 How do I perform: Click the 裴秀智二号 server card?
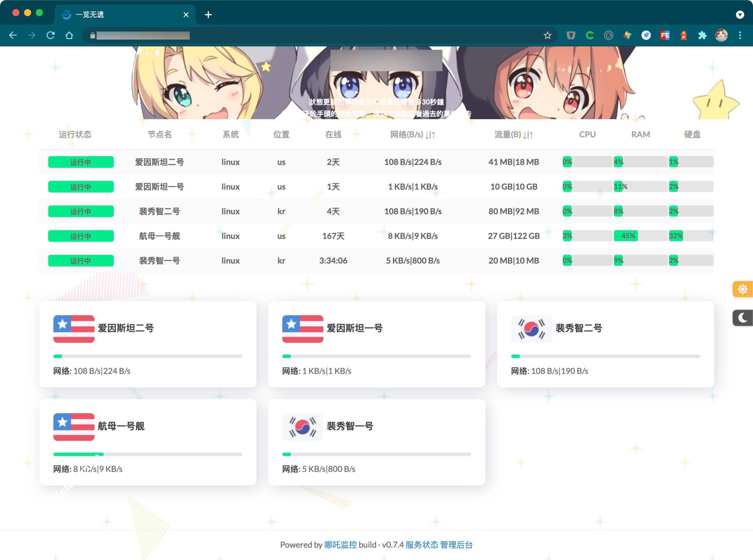pos(605,344)
